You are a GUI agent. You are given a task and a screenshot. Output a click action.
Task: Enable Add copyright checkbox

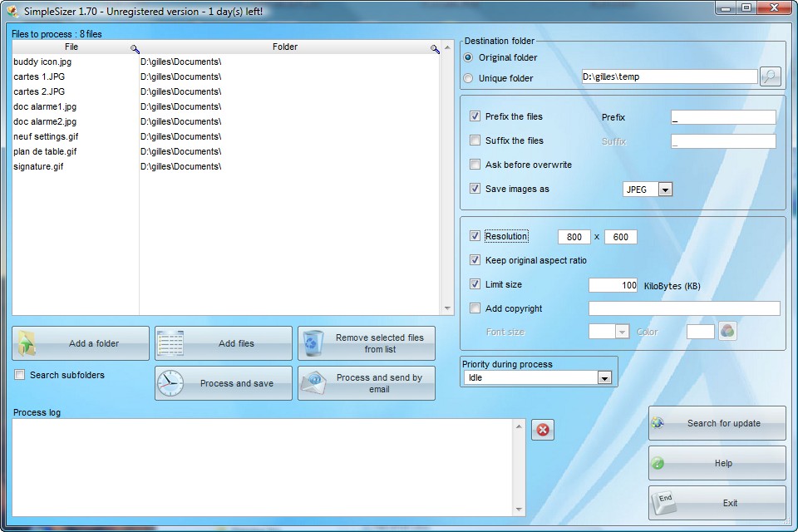[475, 308]
